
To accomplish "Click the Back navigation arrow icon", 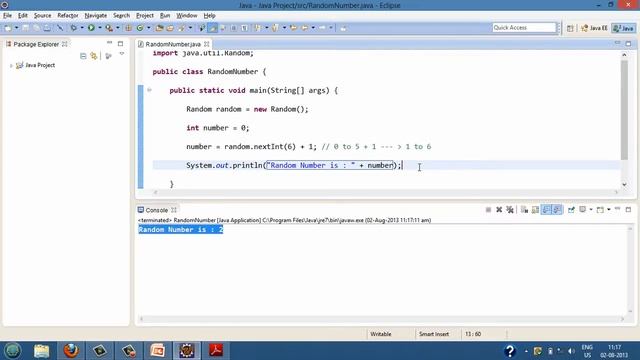I will coord(304,28).
